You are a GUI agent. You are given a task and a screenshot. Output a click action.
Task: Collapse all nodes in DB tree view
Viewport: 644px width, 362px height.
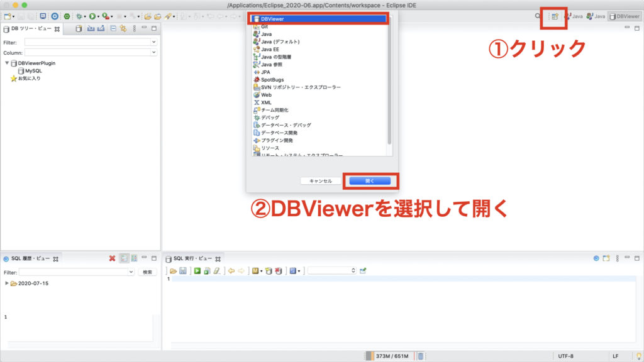113,29
